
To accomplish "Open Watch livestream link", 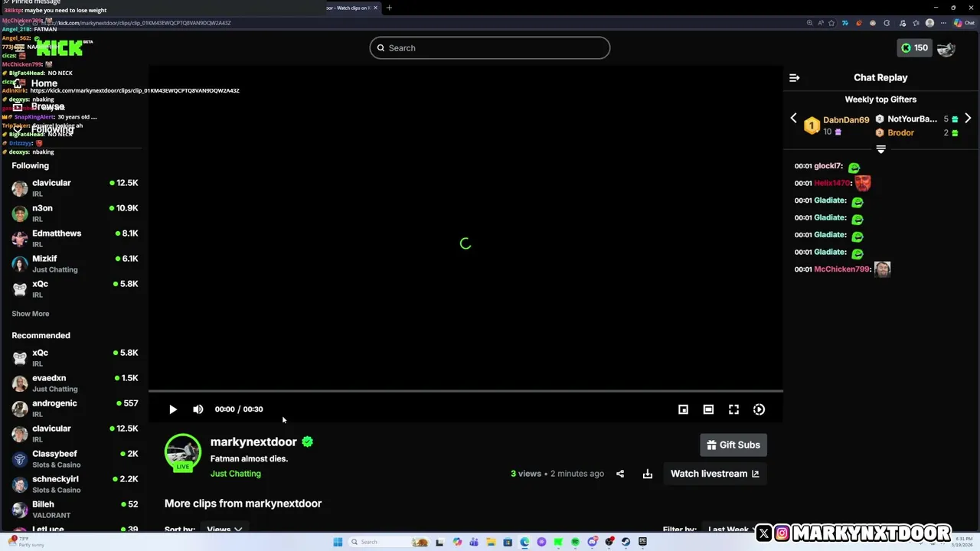I will point(715,474).
